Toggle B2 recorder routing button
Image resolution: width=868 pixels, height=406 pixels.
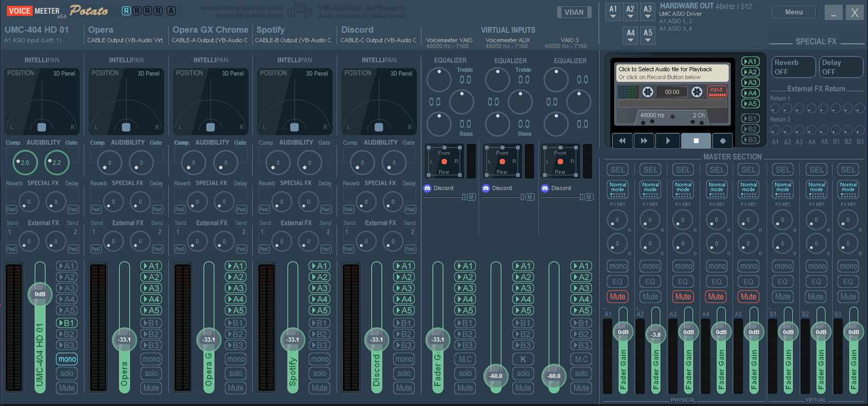750,129
